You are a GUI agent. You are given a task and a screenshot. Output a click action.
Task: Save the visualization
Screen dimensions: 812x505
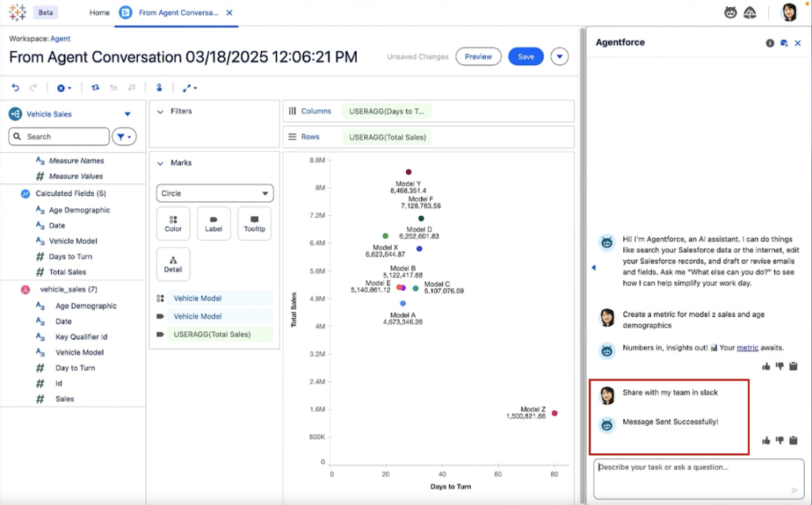[526, 56]
